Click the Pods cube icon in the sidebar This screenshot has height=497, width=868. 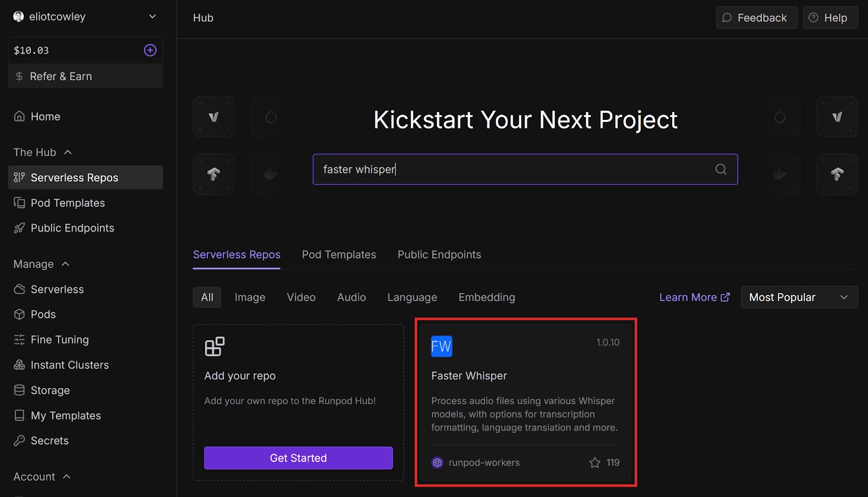click(20, 314)
